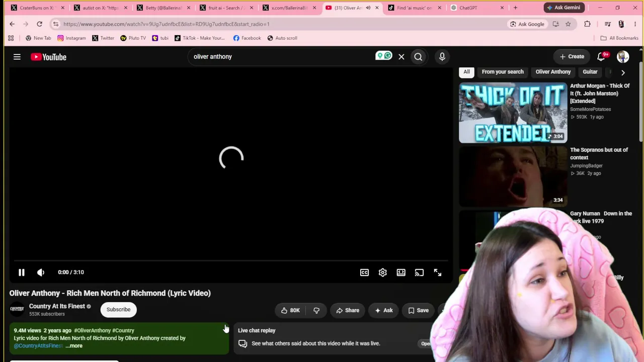Show more category chips with the arrow
The image size is (644, 362).
(x=623, y=72)
